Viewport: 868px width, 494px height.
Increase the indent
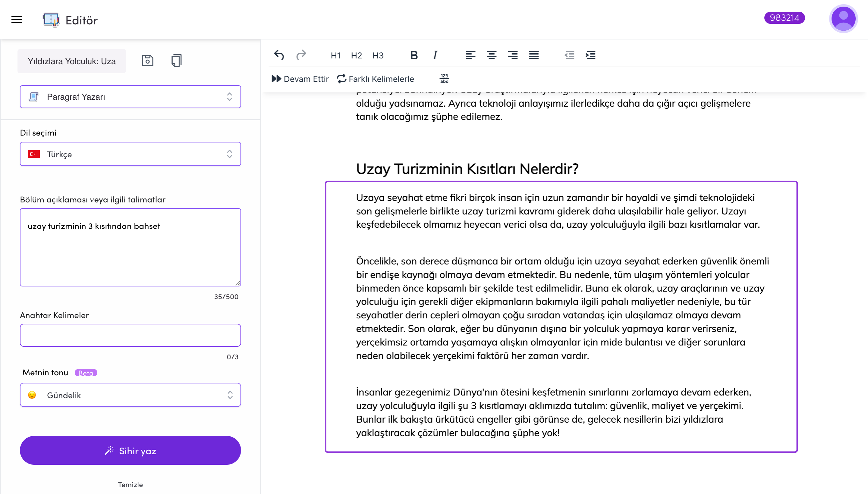click(591, 55)
